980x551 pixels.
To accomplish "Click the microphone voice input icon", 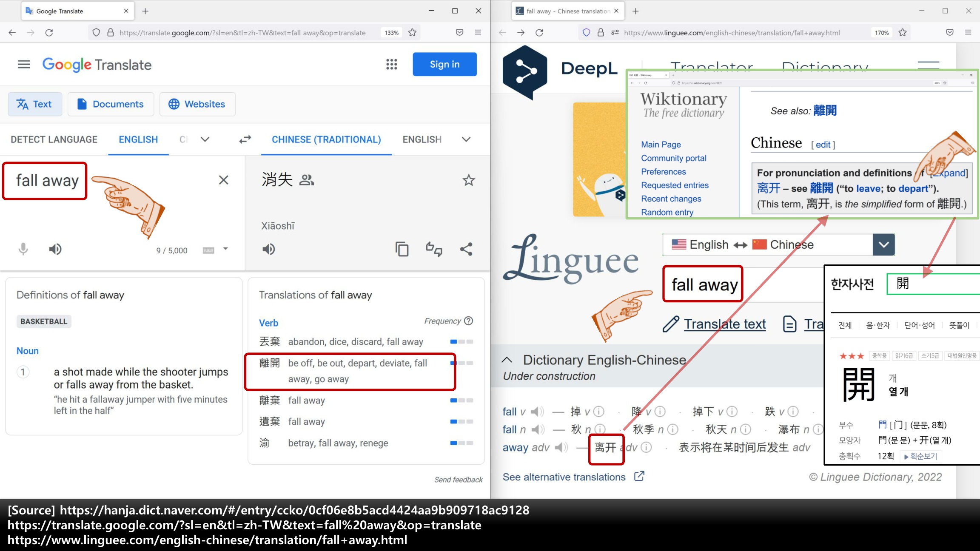I will point(23,249).
